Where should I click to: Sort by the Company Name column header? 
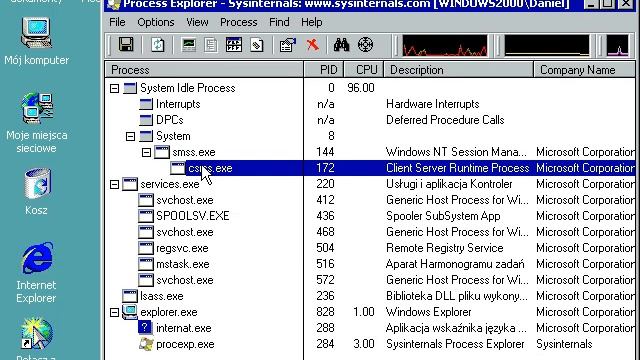584,70
